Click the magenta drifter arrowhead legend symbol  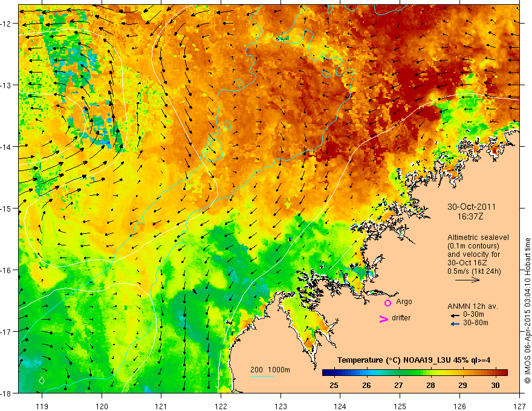[383, 319]
